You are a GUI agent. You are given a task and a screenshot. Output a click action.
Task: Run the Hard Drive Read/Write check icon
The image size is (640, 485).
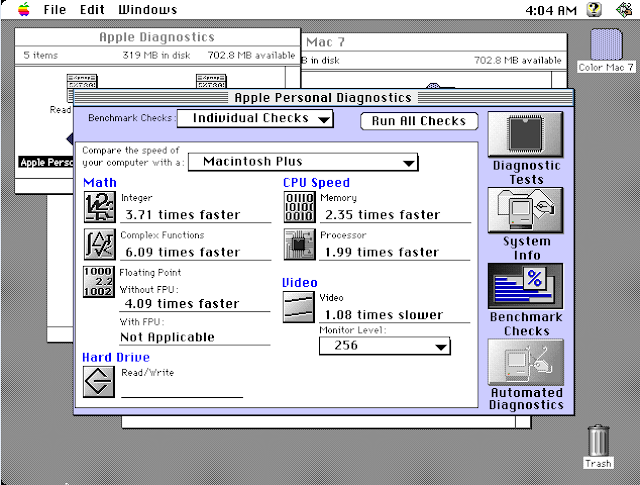99,382
